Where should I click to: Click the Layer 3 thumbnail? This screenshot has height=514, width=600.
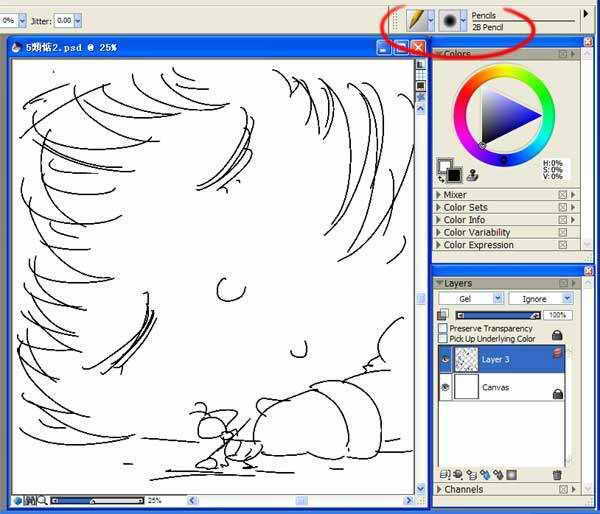pos(467,358)
